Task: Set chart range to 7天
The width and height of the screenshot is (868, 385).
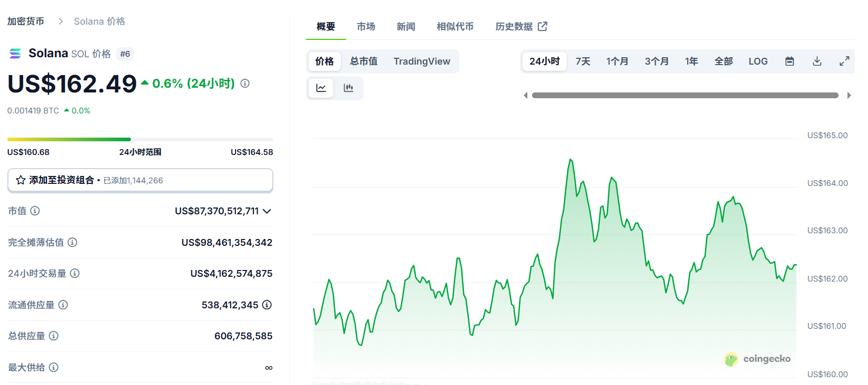Action: coord(583,61)
